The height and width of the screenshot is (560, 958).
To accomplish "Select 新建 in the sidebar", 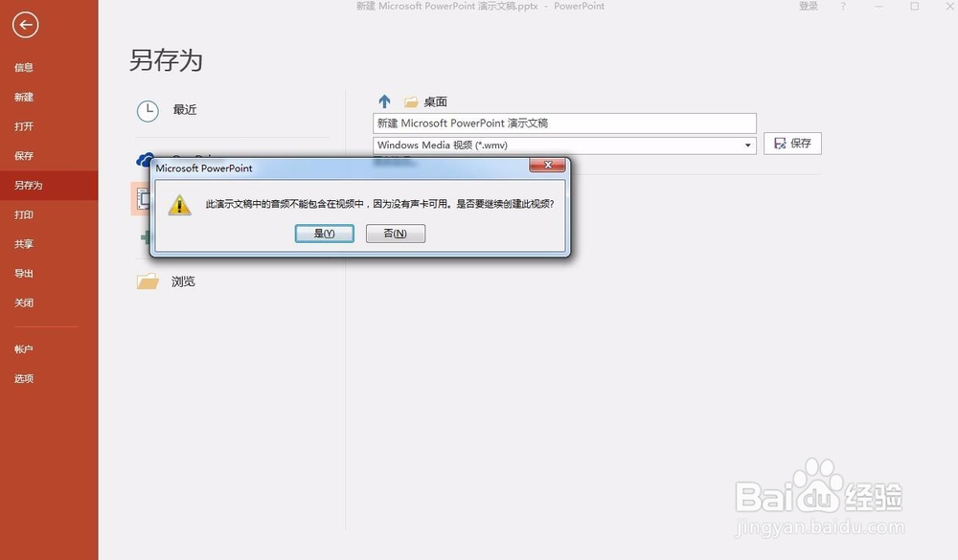I will point(24,97).
